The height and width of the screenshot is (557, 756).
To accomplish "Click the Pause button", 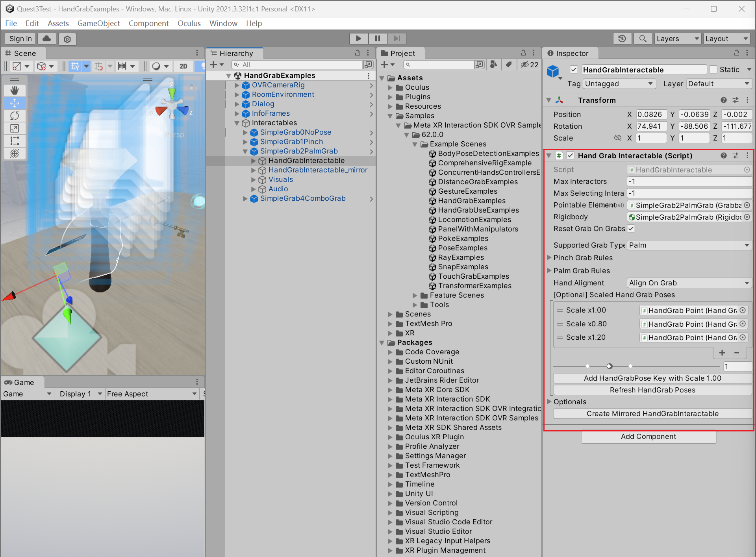I will pyautogui.click(x=378, y=38).
